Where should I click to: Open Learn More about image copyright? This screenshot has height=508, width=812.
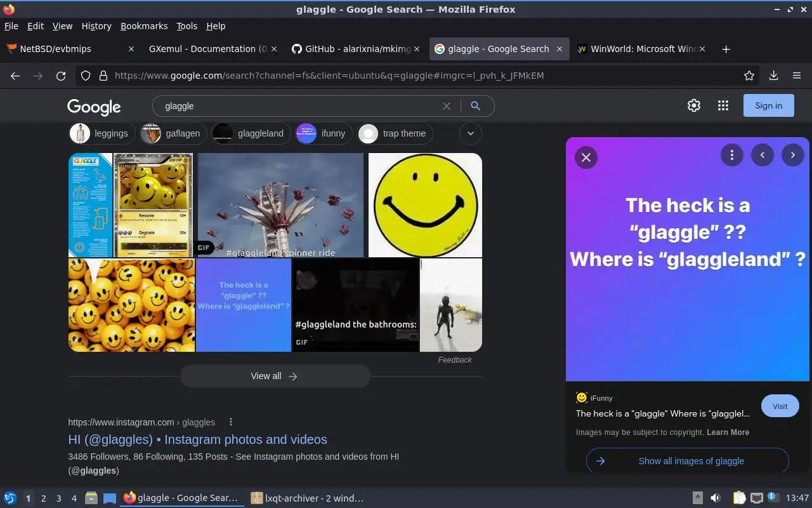click(728, 432)
